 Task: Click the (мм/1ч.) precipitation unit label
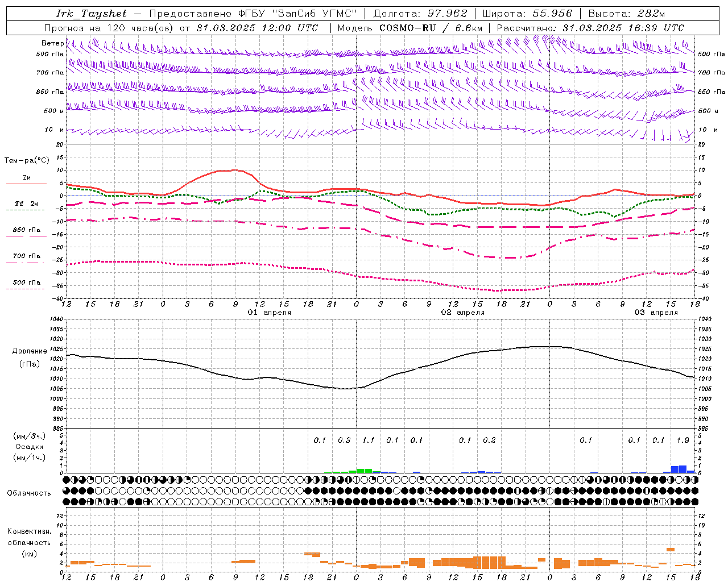pyautogui.click(x=29, y=458)
